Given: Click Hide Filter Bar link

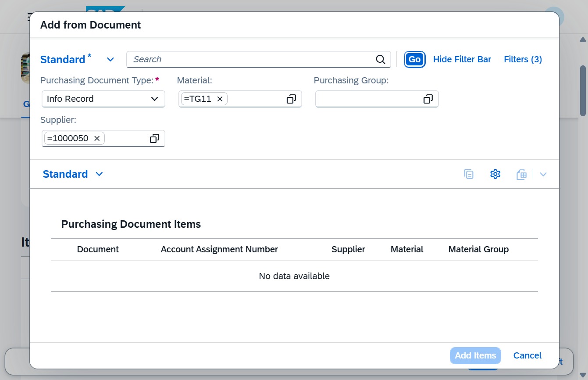Looking at the screenshot, I should tap(462, 60).
